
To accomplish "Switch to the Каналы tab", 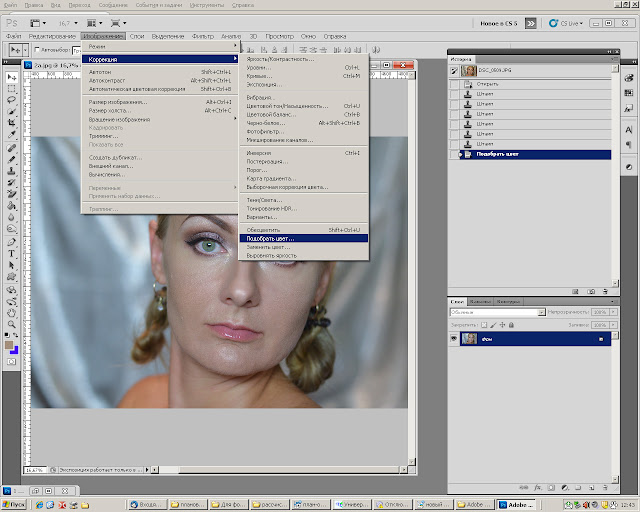I will click(x=480, y=301).
